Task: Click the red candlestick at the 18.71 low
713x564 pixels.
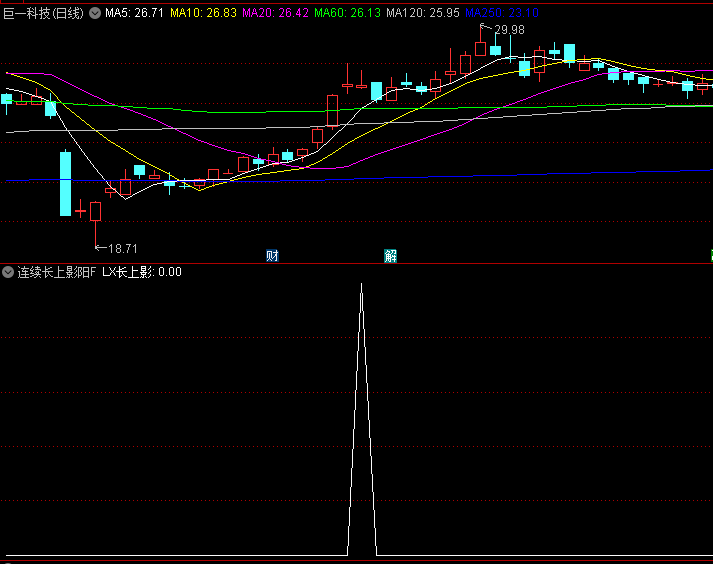Action: (x=96, y=211)
